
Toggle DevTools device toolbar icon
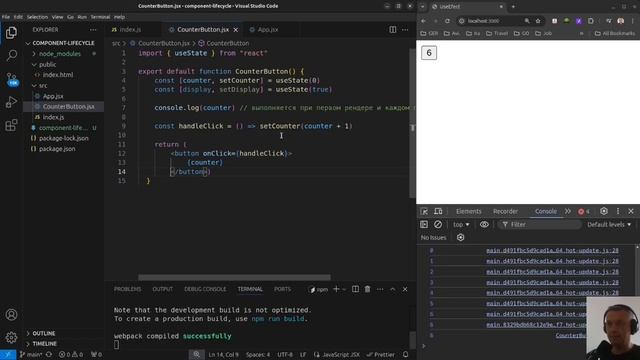pos(438,211)
